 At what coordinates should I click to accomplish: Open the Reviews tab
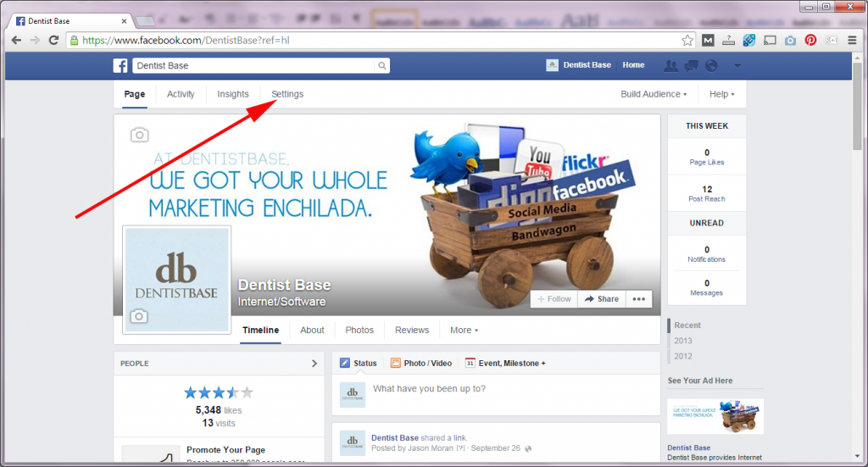(412, 330)
